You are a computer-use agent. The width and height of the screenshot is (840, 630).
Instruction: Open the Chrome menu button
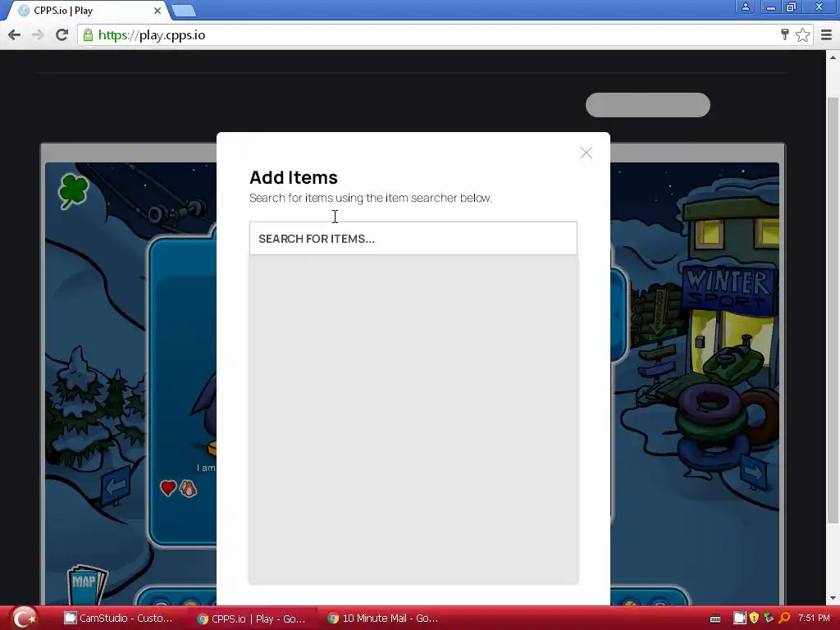click(826, 34)
